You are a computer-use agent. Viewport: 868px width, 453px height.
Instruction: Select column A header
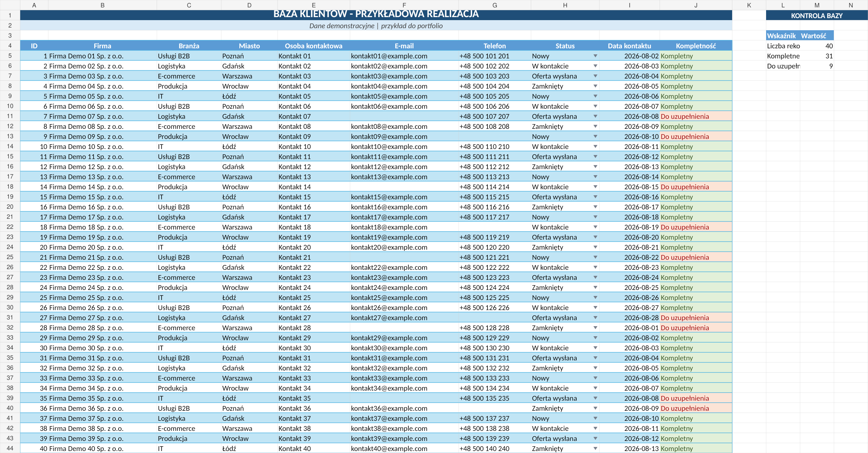34,5
